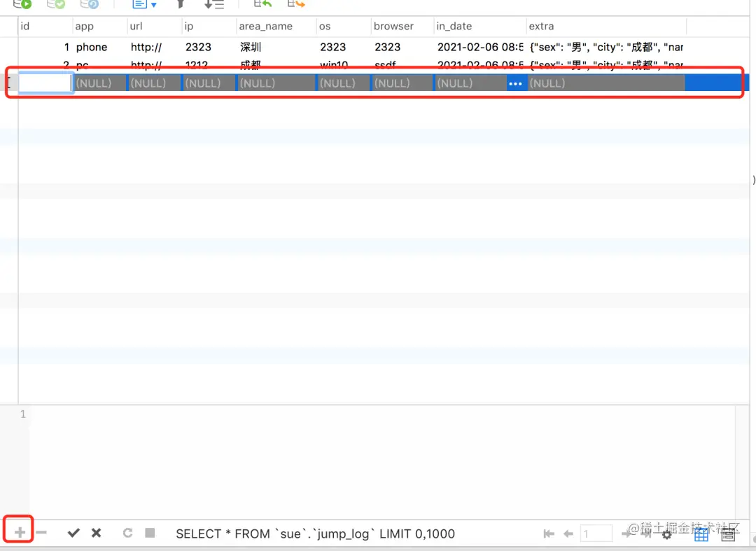Image resolution: width=756 pixels, height=551 pixels.
Task: Click the area_name column header
Action: pos(276,26)
